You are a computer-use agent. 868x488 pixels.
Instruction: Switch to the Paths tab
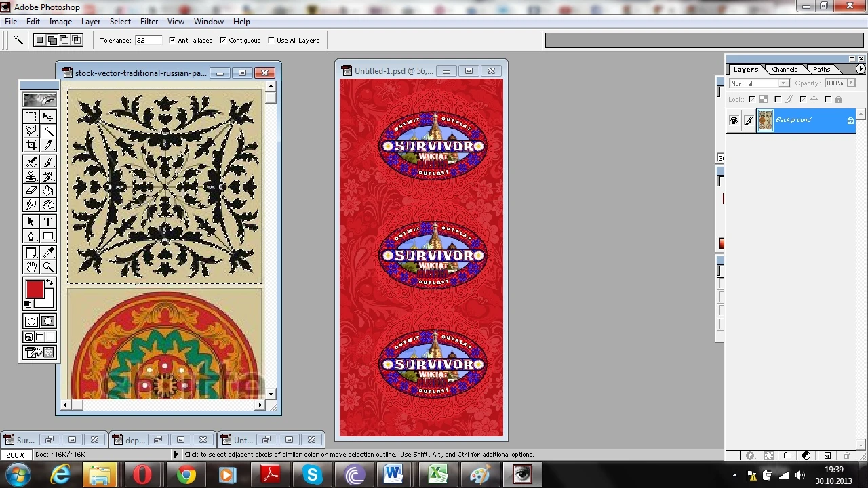coord(821,69)
